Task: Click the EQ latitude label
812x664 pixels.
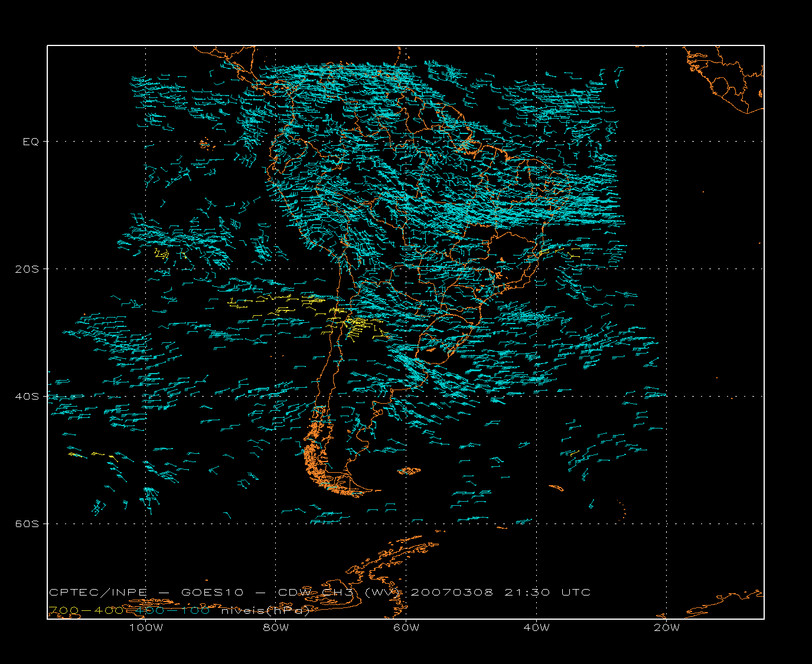Action: (31, 142)
